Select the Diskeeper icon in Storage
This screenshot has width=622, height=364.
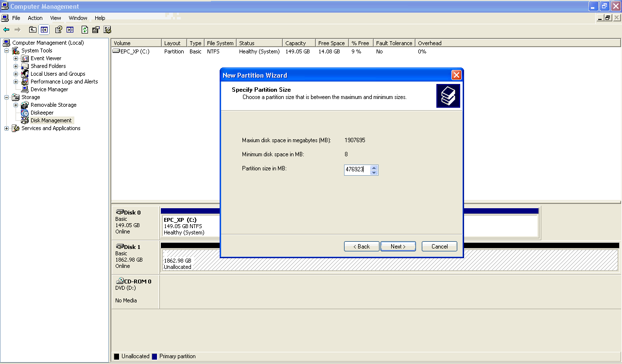pyautogui.click(x=25, y=113)
